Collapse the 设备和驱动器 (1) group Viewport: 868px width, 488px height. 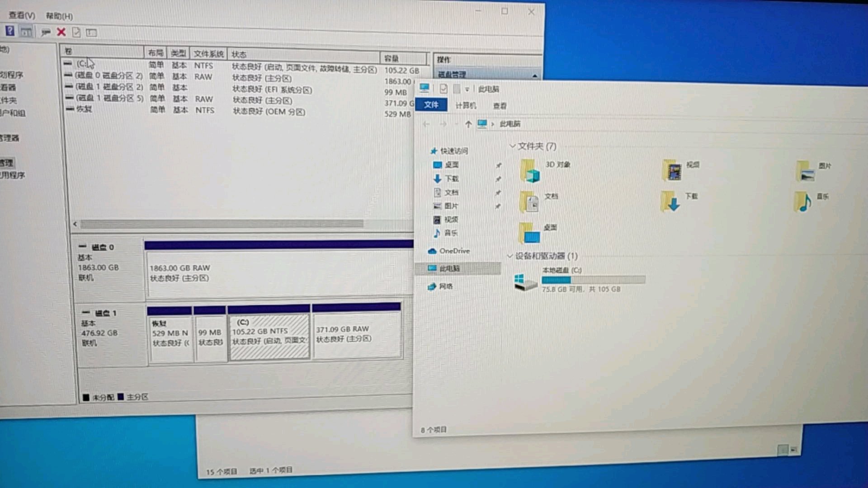(510, 256)
